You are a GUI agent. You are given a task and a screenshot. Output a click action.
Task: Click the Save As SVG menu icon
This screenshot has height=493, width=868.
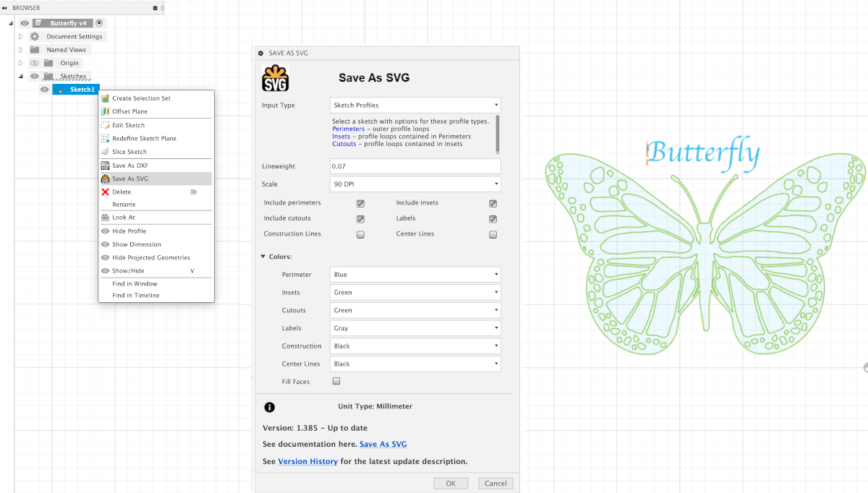click(x=106, y=179)
